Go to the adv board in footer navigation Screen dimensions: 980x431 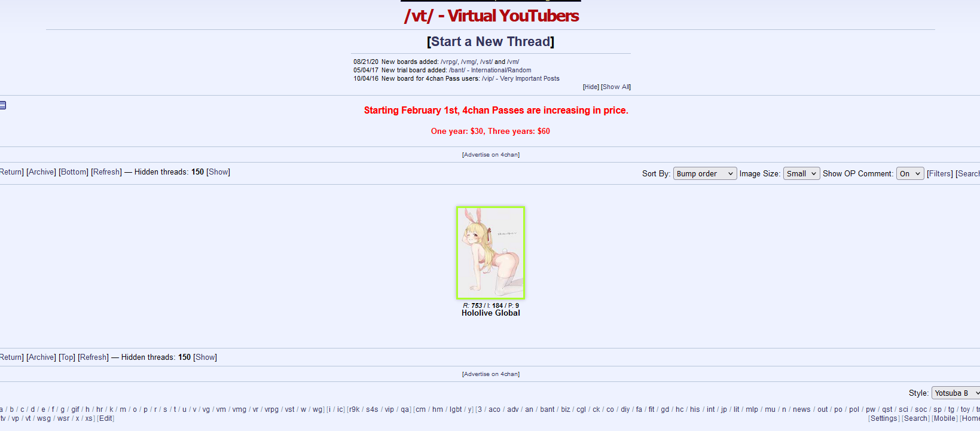pyautogui.click(x=513, y=409)
